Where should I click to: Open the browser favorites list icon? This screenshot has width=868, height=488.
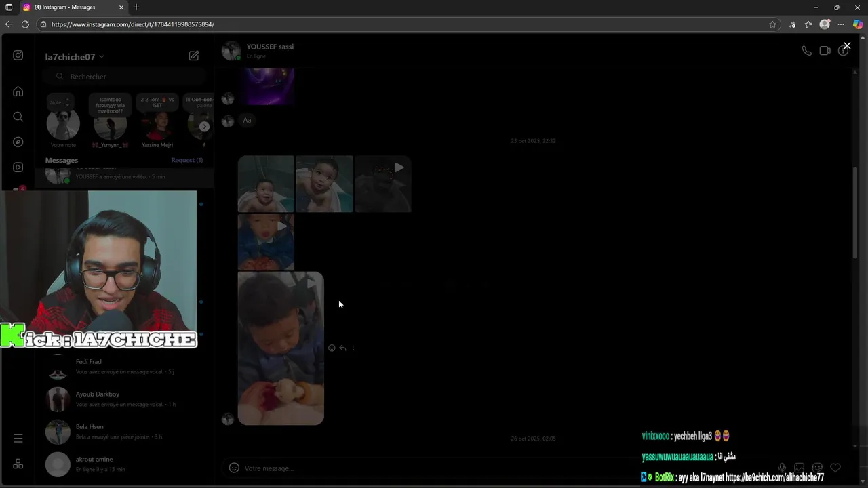pyautogui.click(x=808, y=24)
